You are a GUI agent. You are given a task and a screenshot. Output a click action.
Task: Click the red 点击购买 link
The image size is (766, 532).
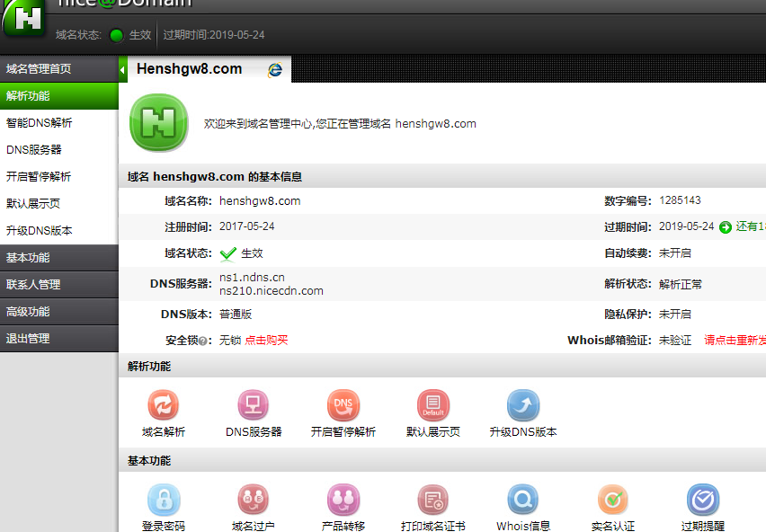coord(266,341)
